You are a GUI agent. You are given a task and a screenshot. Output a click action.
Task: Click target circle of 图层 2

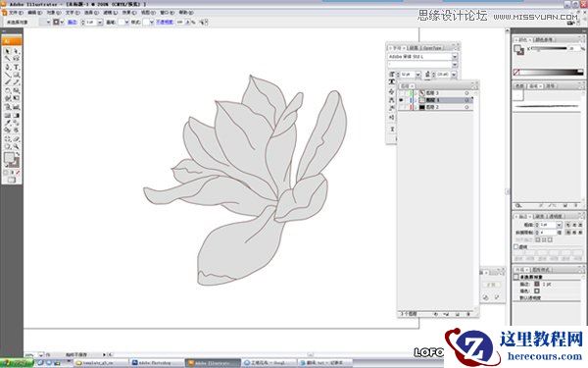click(466, 107)
